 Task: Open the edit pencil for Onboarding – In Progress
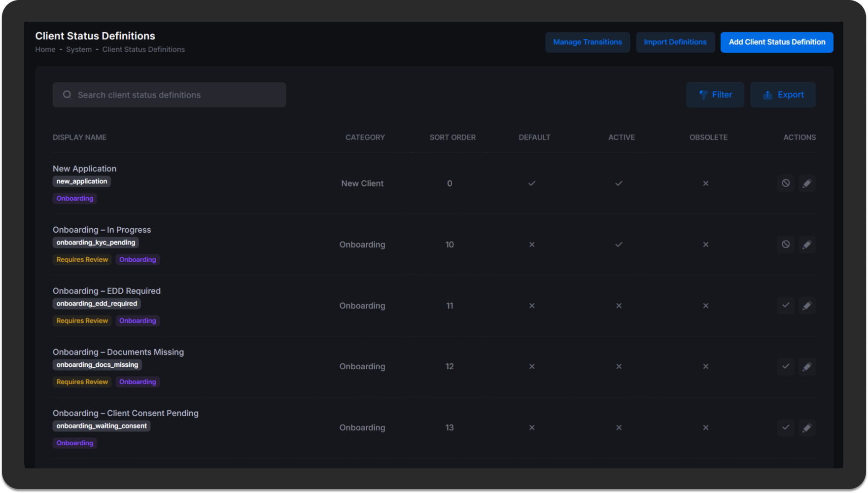pos(807,244)
